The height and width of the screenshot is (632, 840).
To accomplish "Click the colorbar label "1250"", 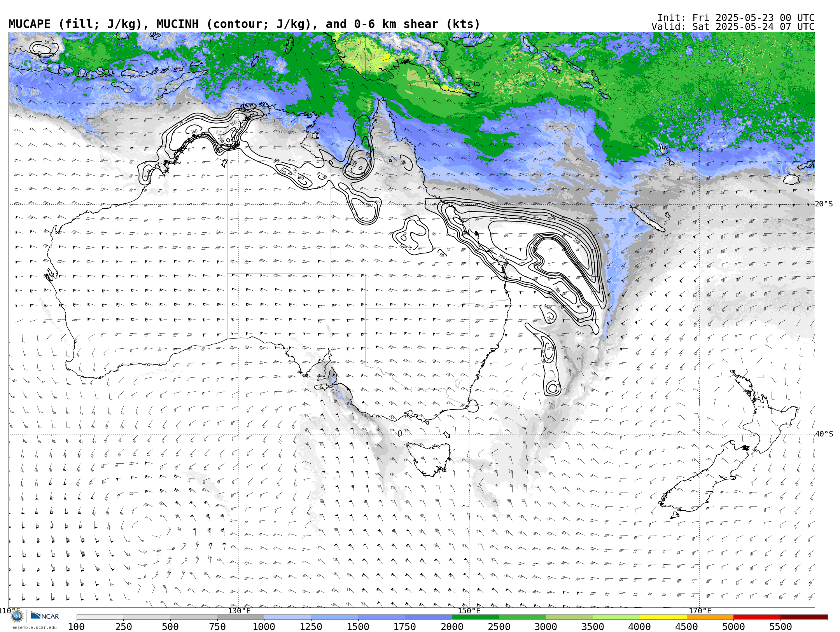I will coord(311,627).
